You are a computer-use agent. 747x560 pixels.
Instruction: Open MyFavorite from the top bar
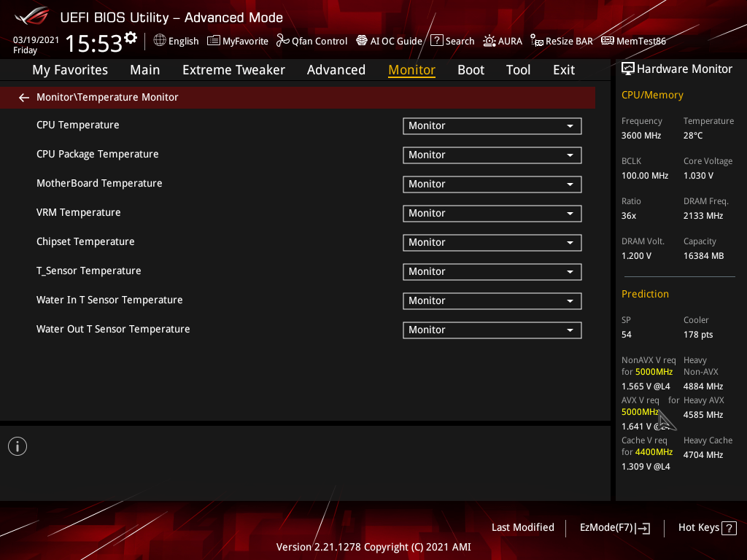[245, 41]
